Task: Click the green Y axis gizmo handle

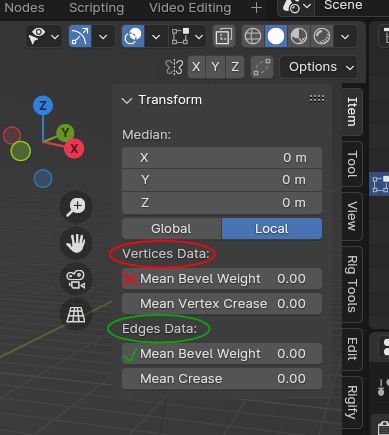Action: pyautogui.click(x=65, y=133)
